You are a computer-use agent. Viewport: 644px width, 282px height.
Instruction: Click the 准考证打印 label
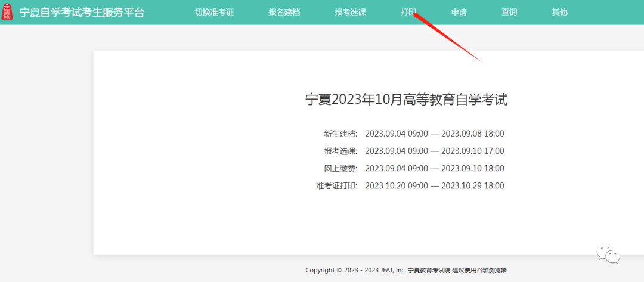[337, 185]
